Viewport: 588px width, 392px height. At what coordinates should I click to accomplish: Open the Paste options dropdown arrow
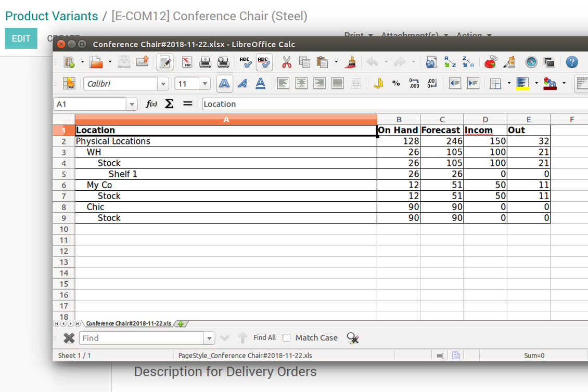pos(336,62)
